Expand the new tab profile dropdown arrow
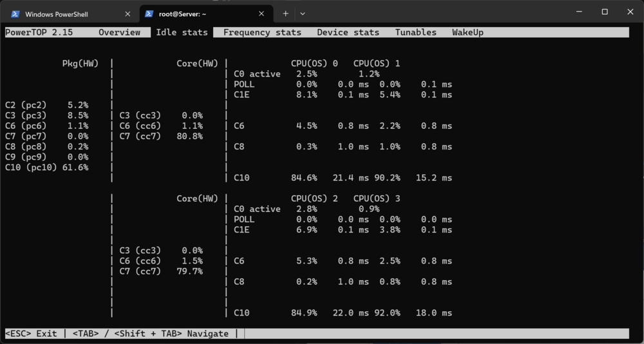This screenshot has width=644, height=344. (x=303, y=14)
